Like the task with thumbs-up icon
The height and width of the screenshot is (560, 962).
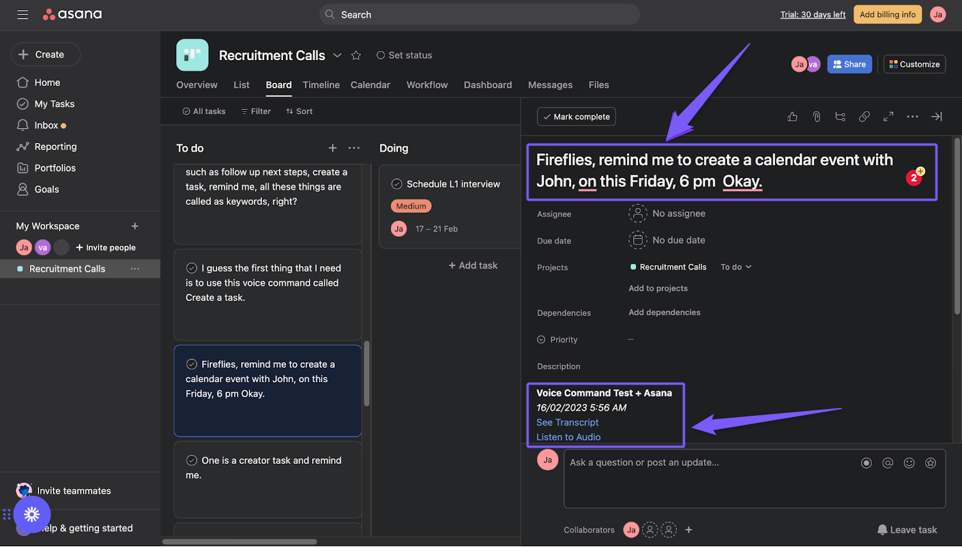(792, 117)
